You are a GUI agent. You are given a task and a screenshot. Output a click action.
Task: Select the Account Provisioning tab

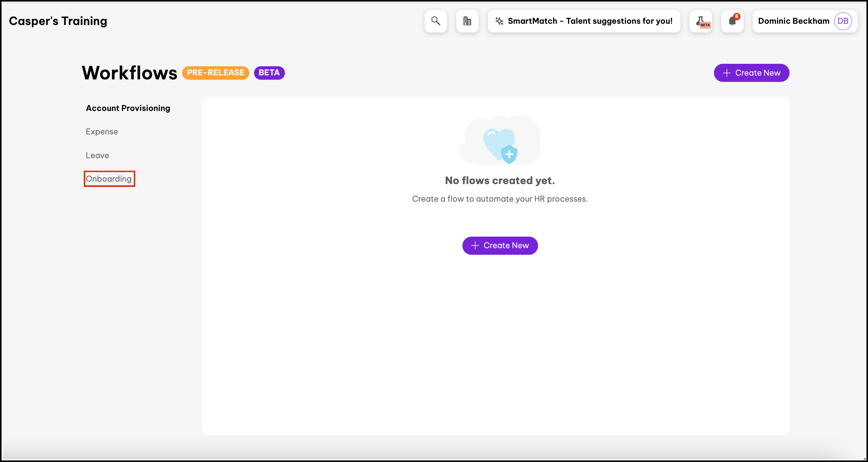pyautogui.click(x=128, y=108)
